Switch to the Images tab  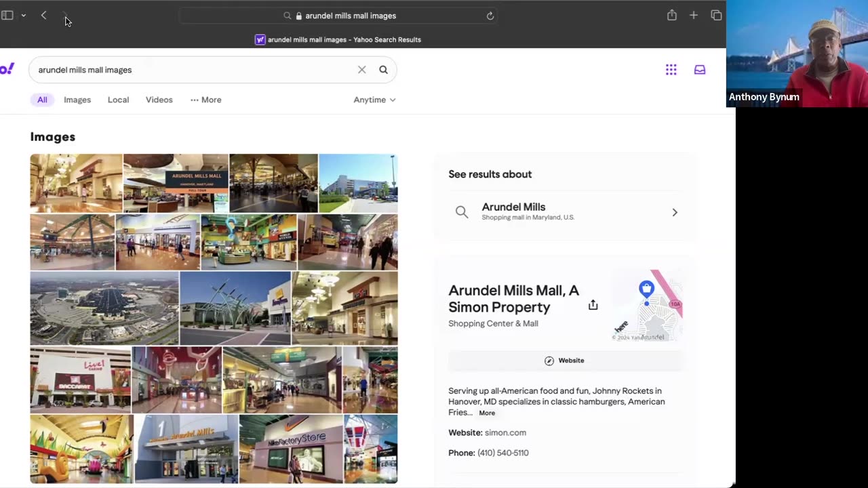coord(77,100)
